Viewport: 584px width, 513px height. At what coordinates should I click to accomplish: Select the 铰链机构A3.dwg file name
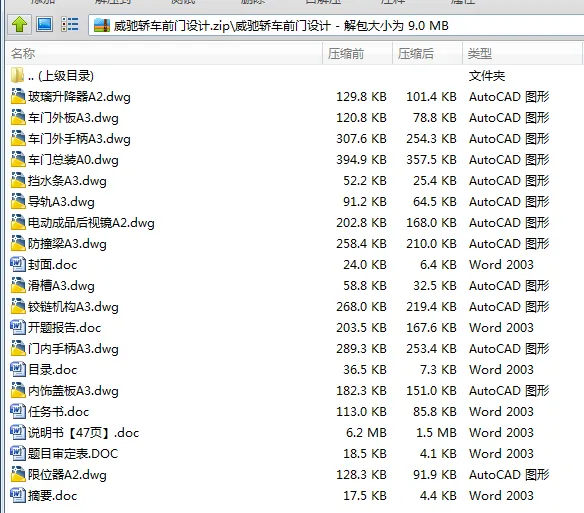(73, 307)
